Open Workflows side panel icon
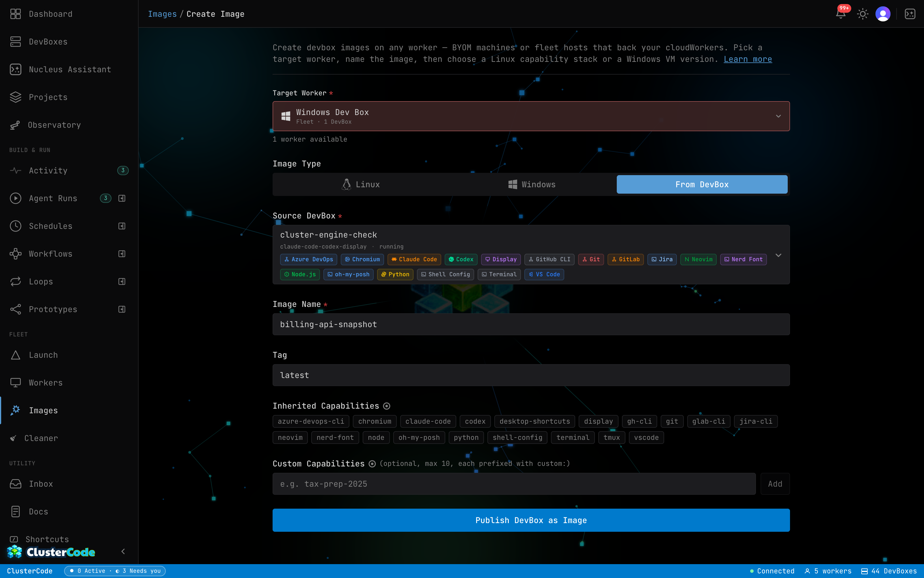This screenshot has height=578, width=924. [x=122, y=254]
